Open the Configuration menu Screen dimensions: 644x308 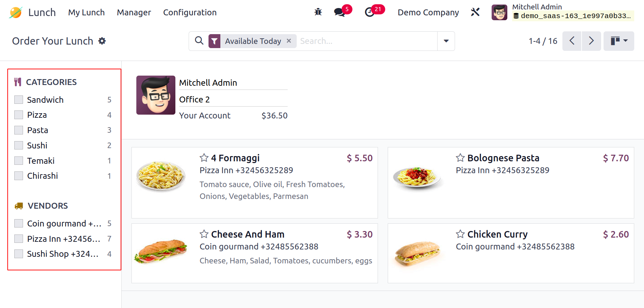tap(190, 13)
